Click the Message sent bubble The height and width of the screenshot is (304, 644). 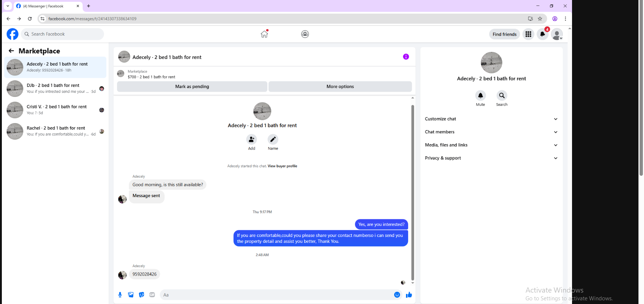pos(147,197)
